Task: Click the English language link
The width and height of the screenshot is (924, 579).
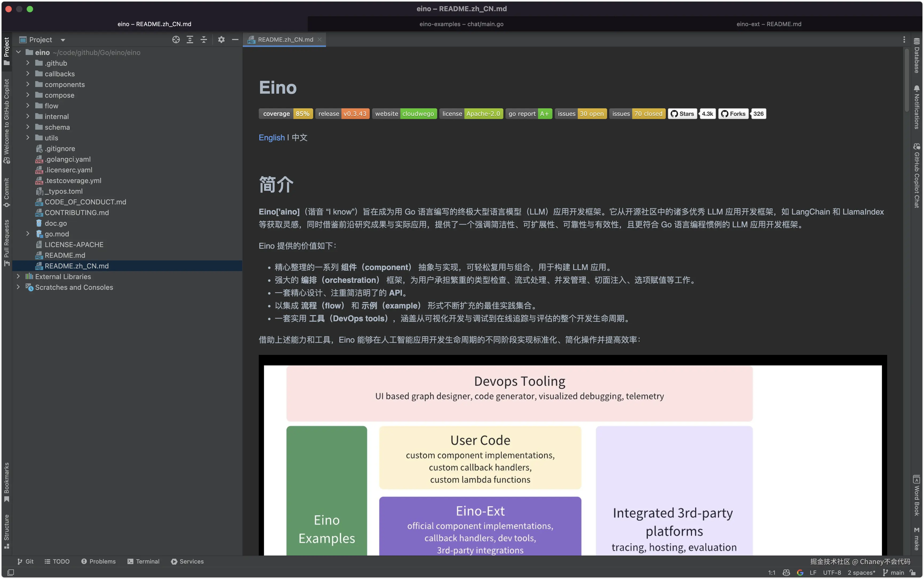Action: pyautogui.click(x=271, y=137)
